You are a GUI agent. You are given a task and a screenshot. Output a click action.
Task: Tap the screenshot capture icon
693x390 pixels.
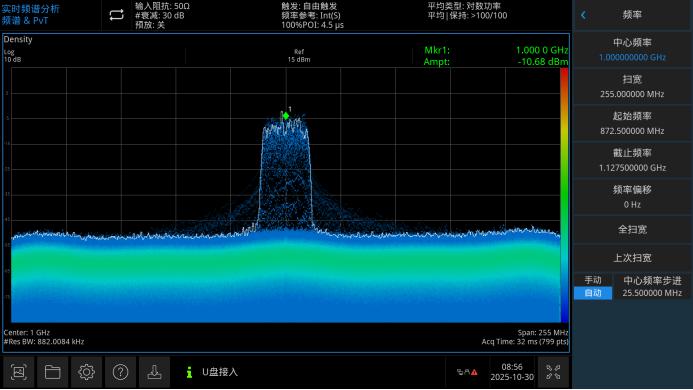pos(19,372)
